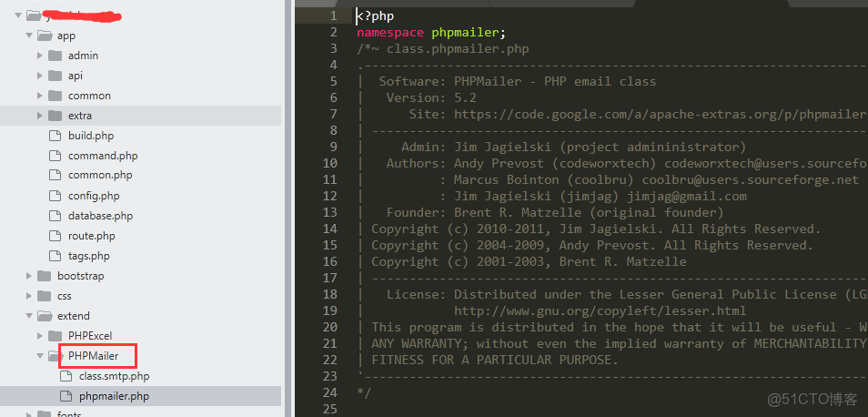Click the common folder icon

55,96
